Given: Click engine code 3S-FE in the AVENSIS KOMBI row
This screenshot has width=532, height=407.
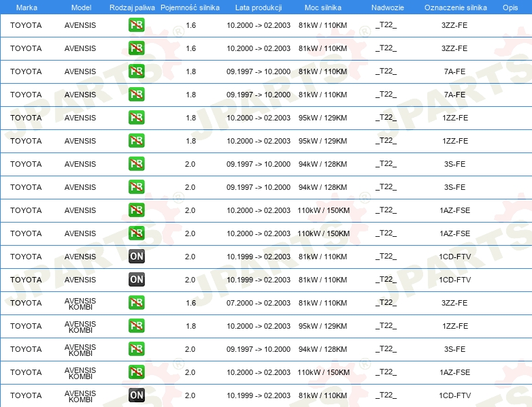Looking at the screenshot, I should [454, 349].
